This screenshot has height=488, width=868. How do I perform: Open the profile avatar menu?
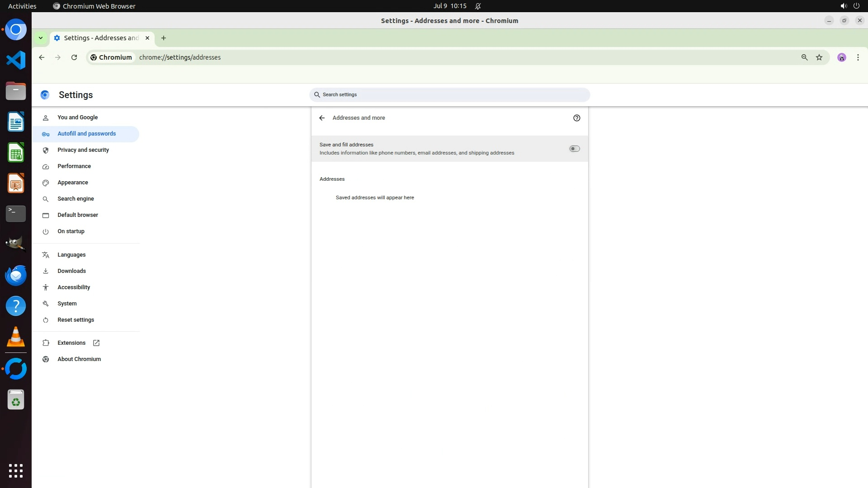click(x=841, y=57)
